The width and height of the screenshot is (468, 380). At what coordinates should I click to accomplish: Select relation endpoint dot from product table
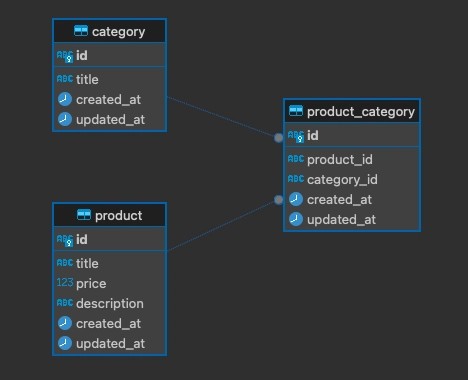click(x=278, y=200)
